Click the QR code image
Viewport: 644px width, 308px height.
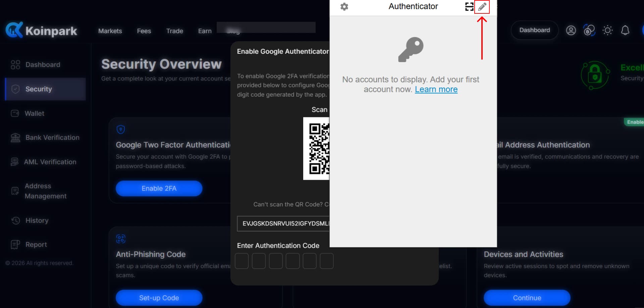[x=316, y=148]
